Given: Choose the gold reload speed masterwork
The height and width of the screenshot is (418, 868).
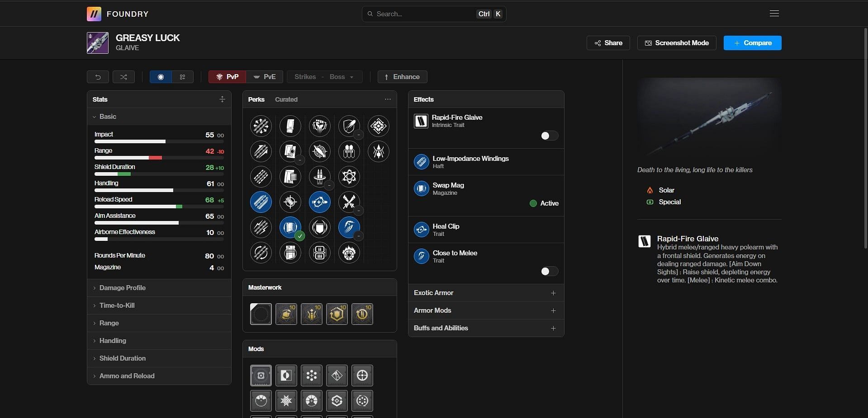Looking at the screenshot, I should (362, 314).
